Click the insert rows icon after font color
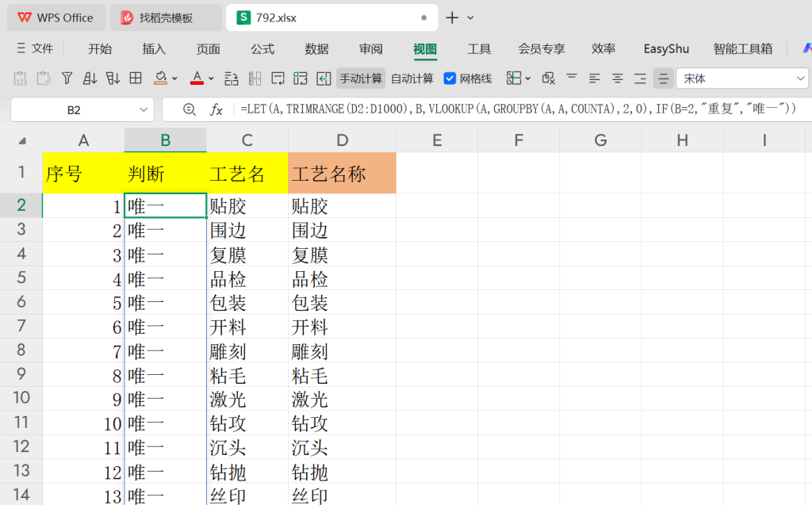812x505 pixels. pyautogui.click(x=231, y=78)
